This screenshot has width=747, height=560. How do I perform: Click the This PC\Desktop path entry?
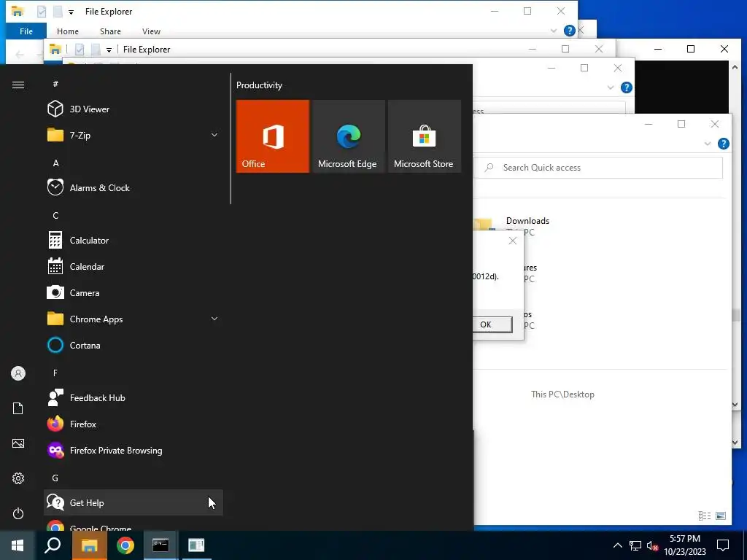click(x=562, y=394)
